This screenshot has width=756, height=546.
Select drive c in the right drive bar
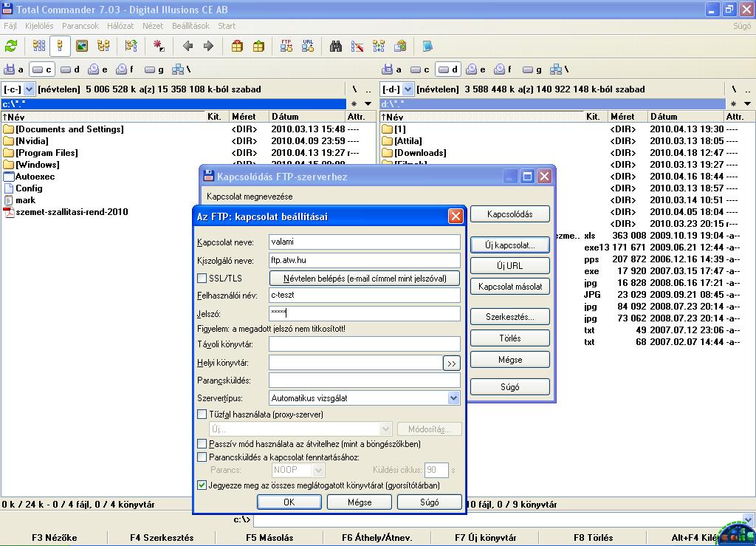point(420,69)
